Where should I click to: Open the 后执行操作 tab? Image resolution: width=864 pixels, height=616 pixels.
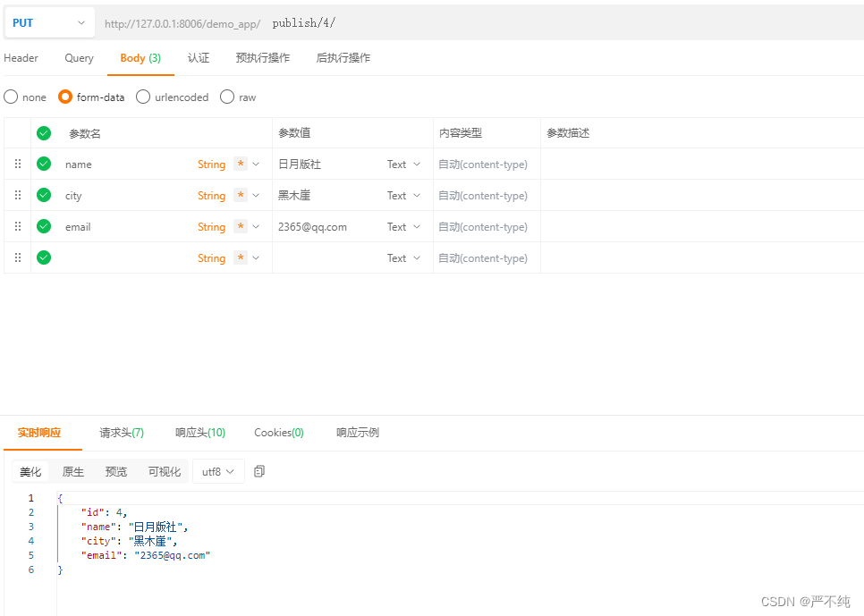343,58
